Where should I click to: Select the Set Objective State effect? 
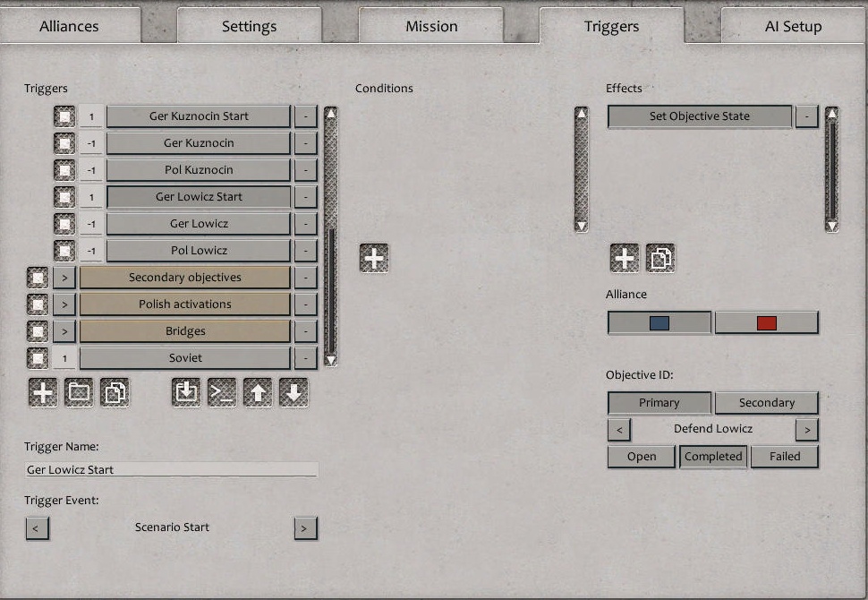[700, 117]
